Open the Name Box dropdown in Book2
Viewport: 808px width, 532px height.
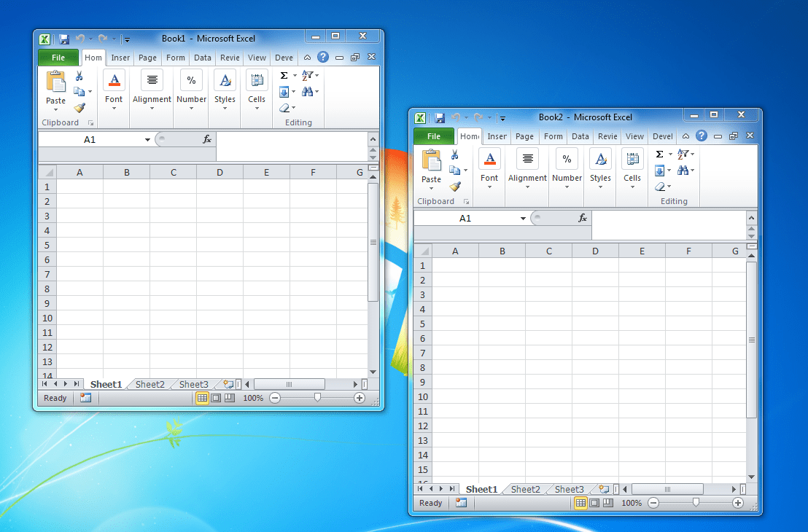click(x=523, y=219)
